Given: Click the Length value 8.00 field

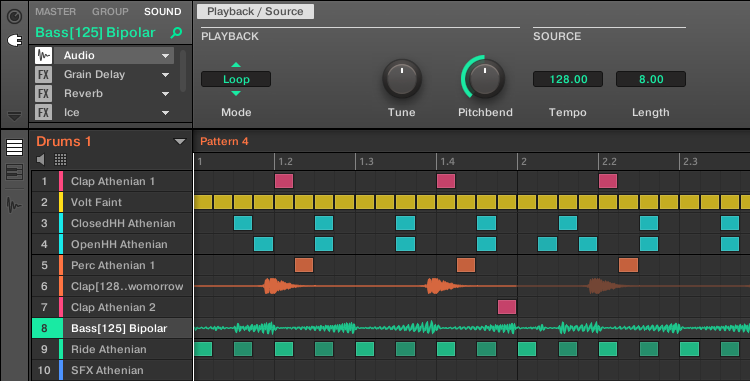Looking at the screenshot, I should (651, 79).
